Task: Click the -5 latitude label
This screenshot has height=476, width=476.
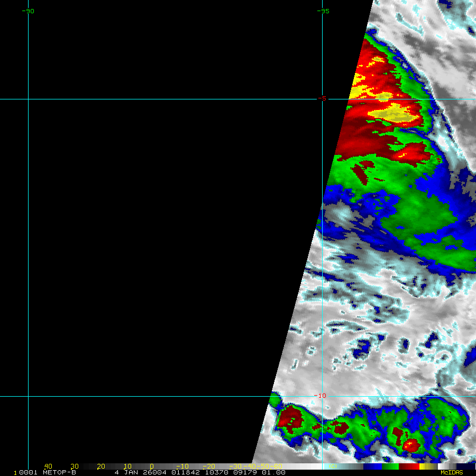Action: pyautogui.click(x=322, y=99)
